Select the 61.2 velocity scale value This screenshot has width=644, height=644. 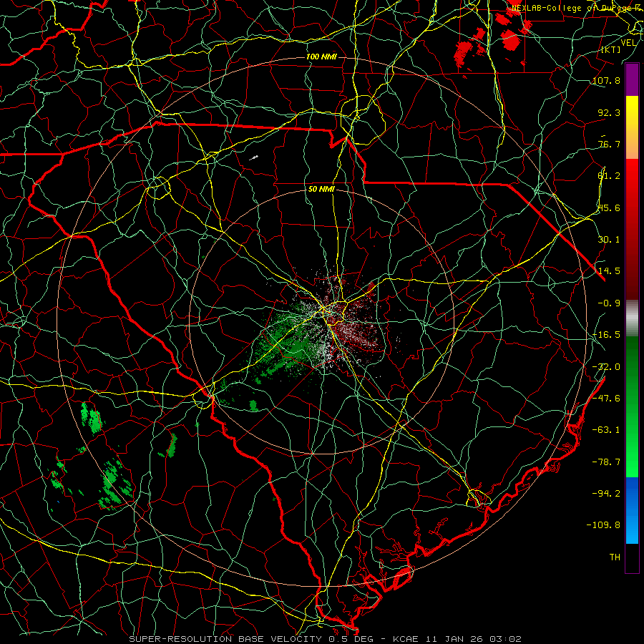pos(609,176)
